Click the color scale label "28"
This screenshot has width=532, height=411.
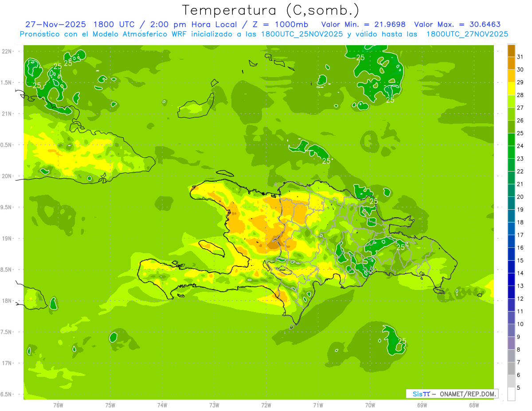520,95
